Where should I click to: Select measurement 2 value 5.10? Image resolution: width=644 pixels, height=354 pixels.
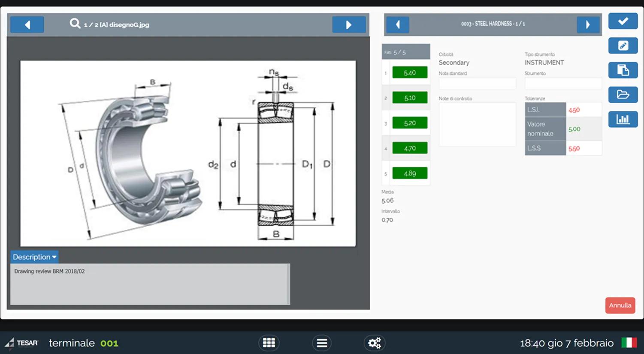[x=410, y=98]
